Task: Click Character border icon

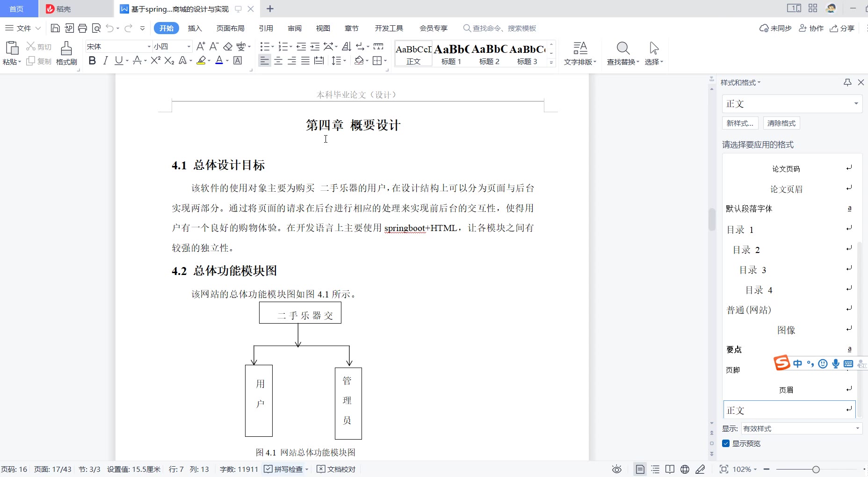Action: pyautogui.click(x=238, y=60)
